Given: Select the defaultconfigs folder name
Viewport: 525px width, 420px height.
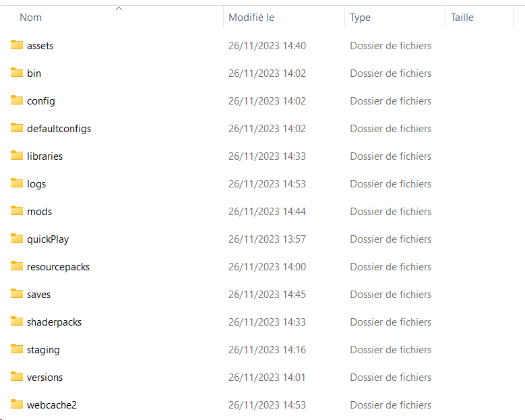Looking at the screenshot, I should pos(59,129).
